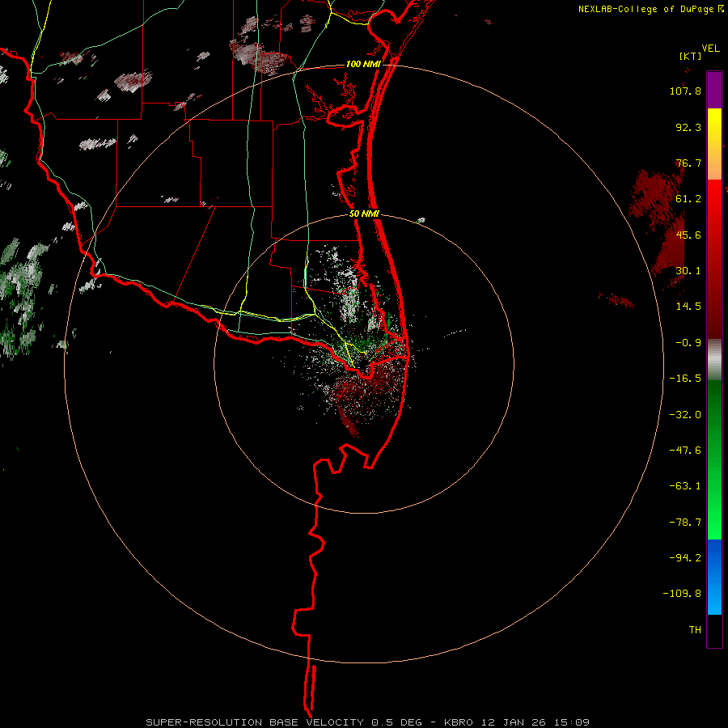Screen dimensions: 728x728
Task: Click the blue color bar segment
Action: 714,577
